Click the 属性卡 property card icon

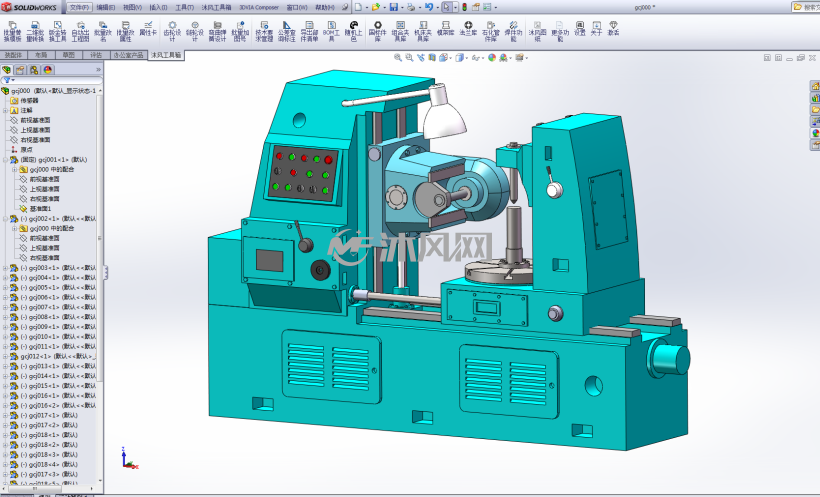coord(148,28)
